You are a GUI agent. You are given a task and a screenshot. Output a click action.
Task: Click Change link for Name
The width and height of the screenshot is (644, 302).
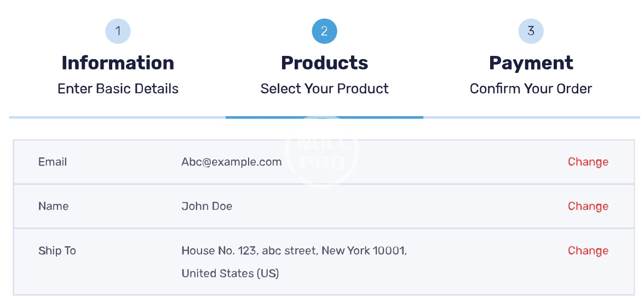coord(588,206)
